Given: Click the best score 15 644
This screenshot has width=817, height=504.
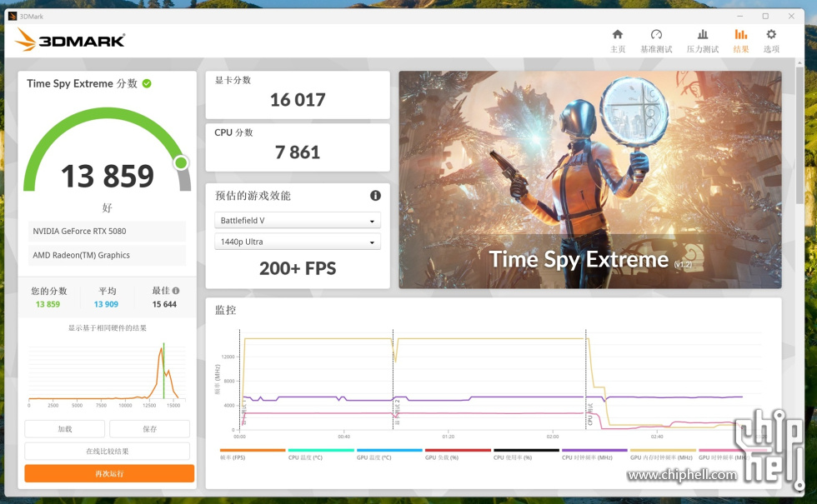Looking at the screenshot, I should (165, 304).
